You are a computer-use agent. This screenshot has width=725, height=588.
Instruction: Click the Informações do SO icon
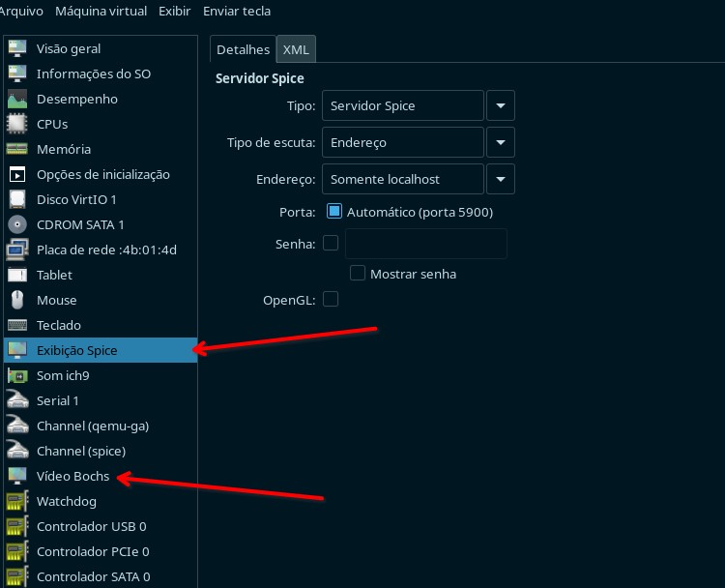pos(17,73)
